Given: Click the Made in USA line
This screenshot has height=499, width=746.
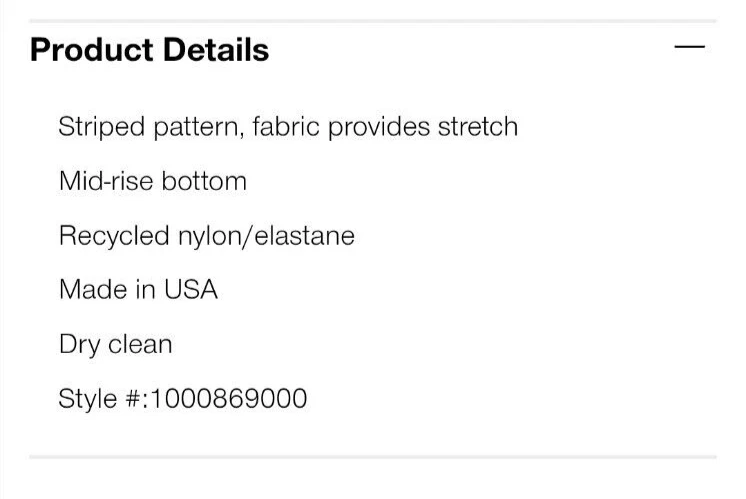Looking at the screenshot, I should [x=138, y=290].
